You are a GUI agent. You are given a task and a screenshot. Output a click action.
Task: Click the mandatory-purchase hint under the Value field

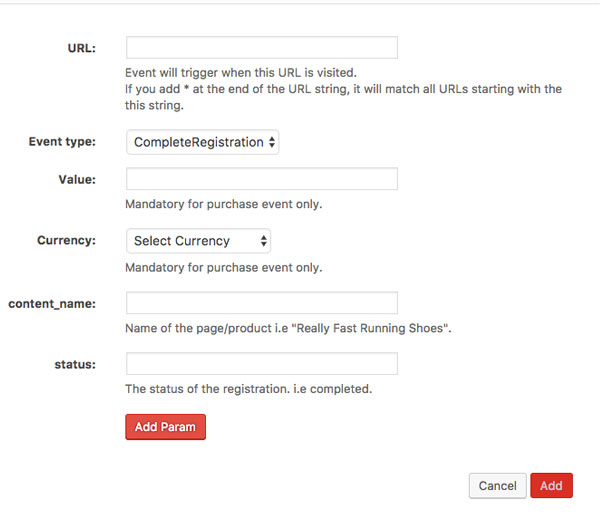point(223,205)
